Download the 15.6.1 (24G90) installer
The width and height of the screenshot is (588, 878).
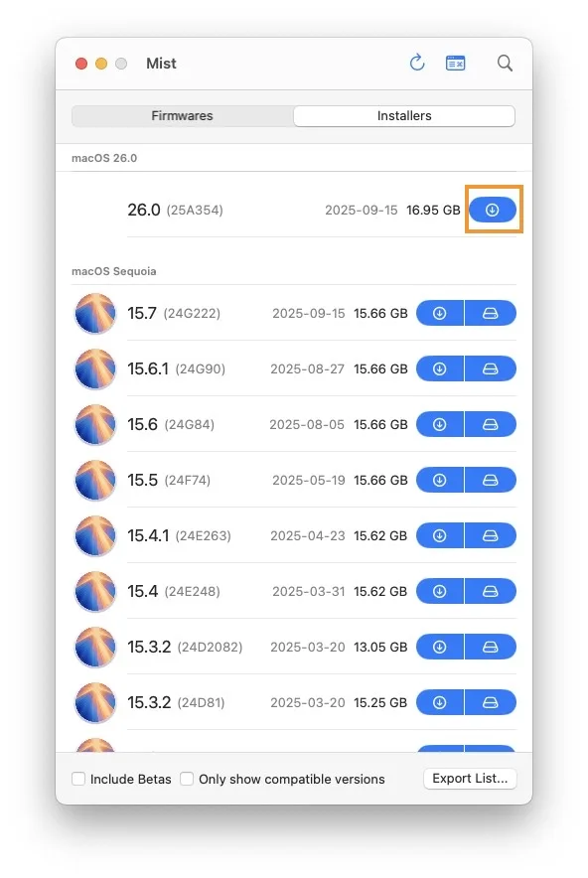(x=440, y=369)
